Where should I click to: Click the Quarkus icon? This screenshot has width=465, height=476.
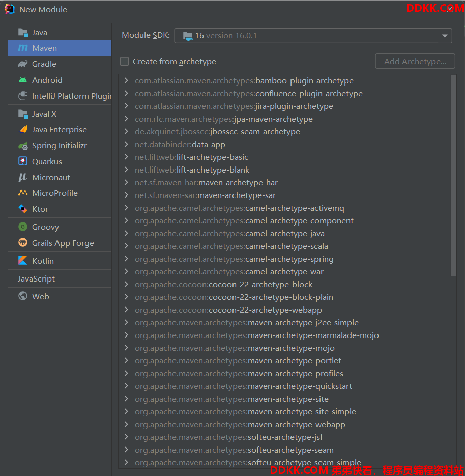point(23,161)
